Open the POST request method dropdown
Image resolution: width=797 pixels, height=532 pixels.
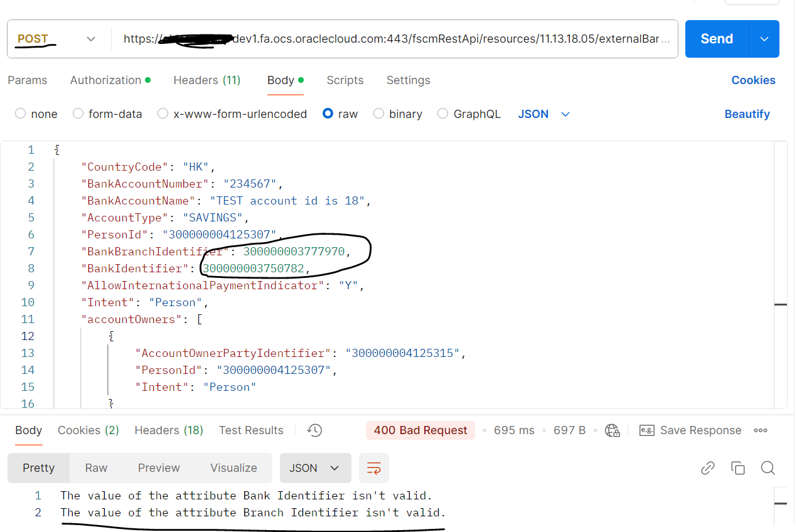tap(90, 38)
